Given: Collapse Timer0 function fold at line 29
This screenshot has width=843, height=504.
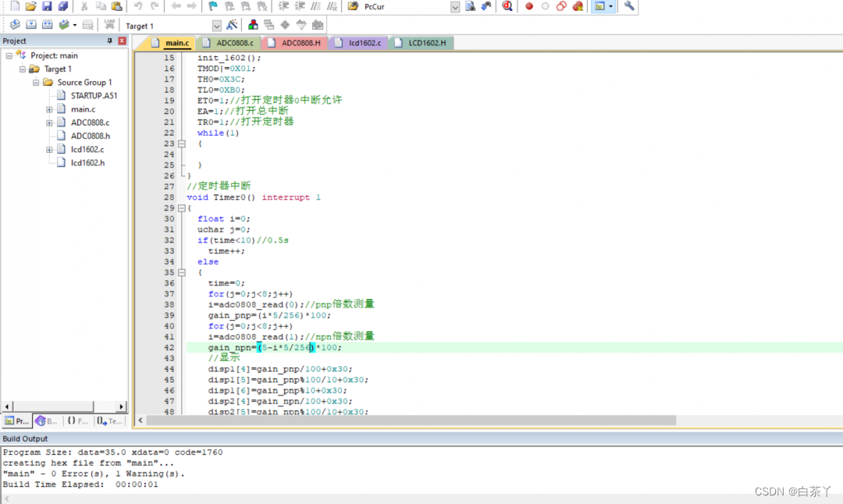Looking at the screenshot, I should click(182, 208).
